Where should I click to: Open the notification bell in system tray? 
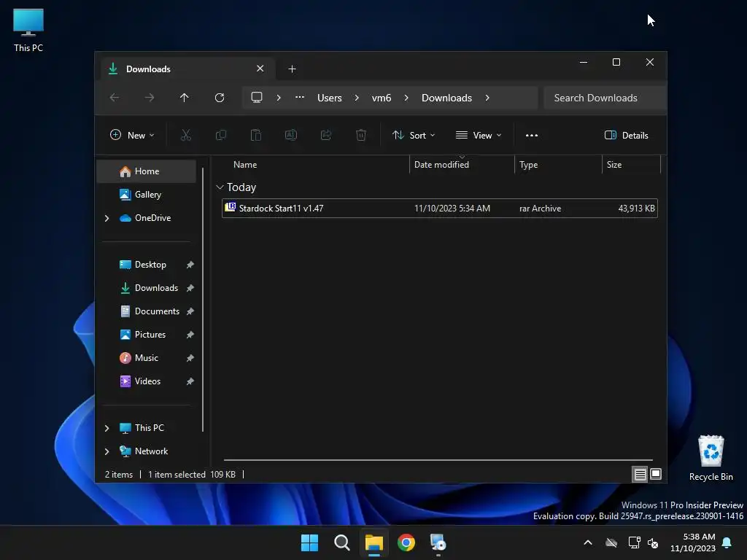[727, 542]
